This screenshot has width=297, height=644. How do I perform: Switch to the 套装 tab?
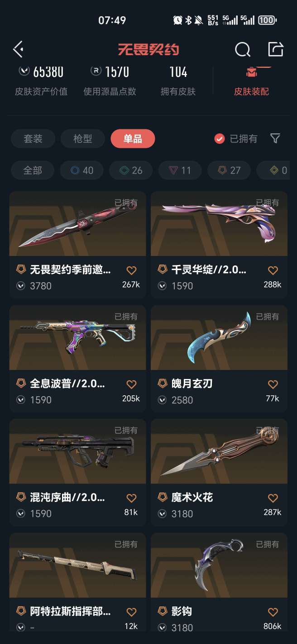[x=33, y=139]
